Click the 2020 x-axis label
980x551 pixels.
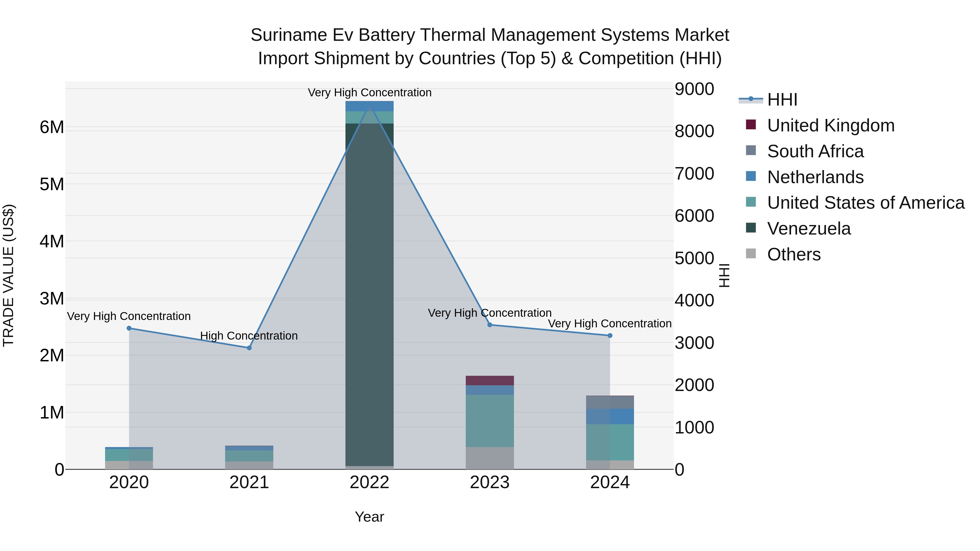pyautogui.click(x=129, y=482)
